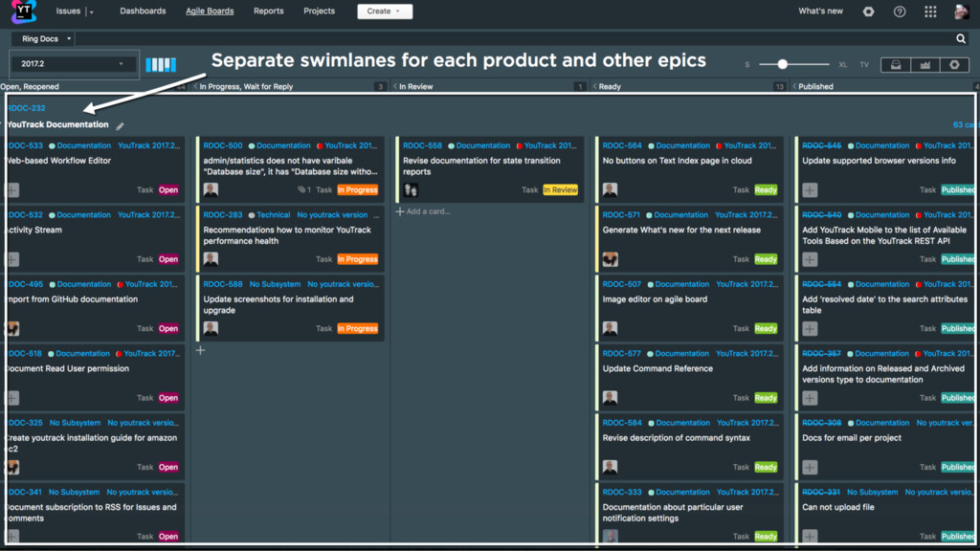Open What's new

pyautogui.click(x=820, y=11)
